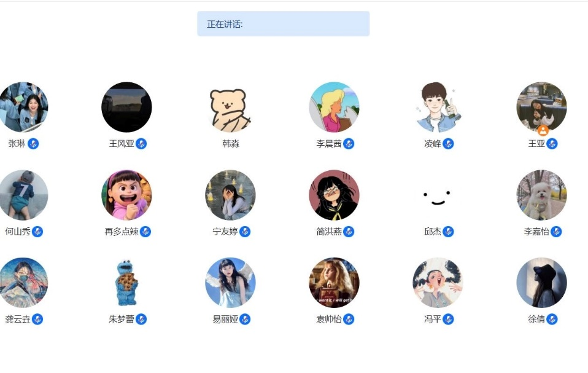This screenshot has width=588, height=373.
Task: Click the name label 冯平
Action: click(432, 320)
